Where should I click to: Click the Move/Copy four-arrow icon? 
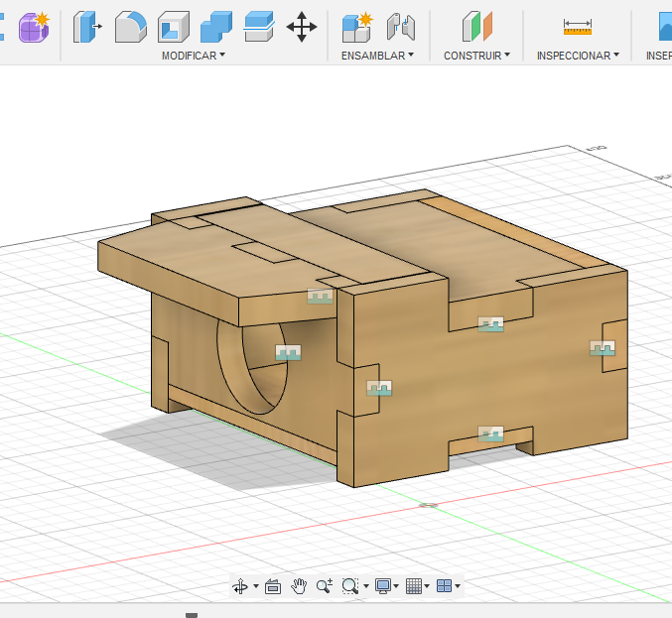(302, 26)
